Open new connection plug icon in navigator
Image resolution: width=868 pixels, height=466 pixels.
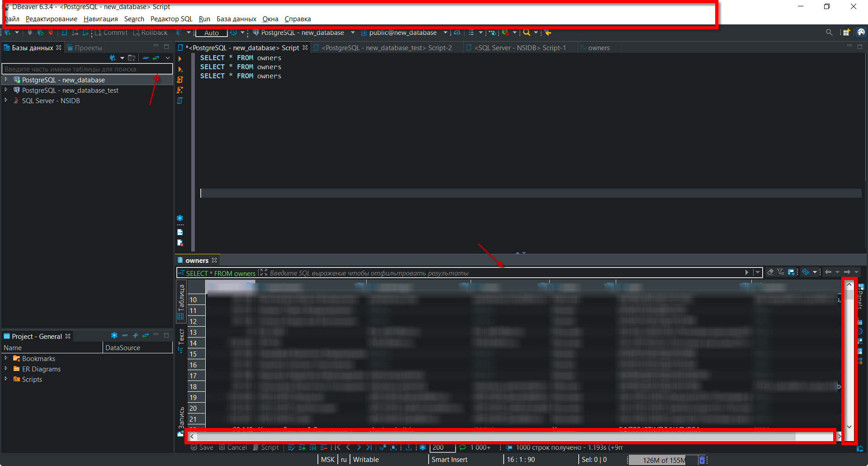tap(113, 58)
